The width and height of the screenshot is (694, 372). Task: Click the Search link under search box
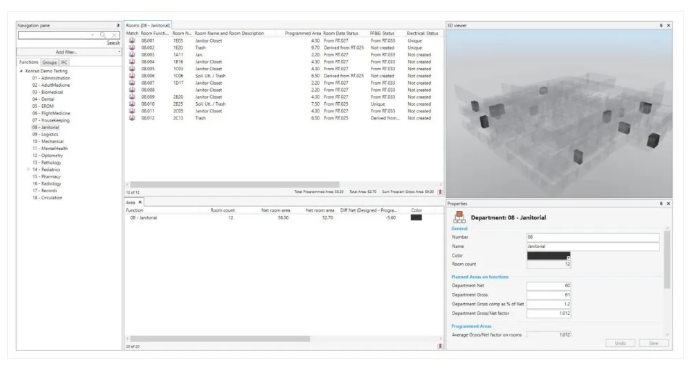pos(113,43)
